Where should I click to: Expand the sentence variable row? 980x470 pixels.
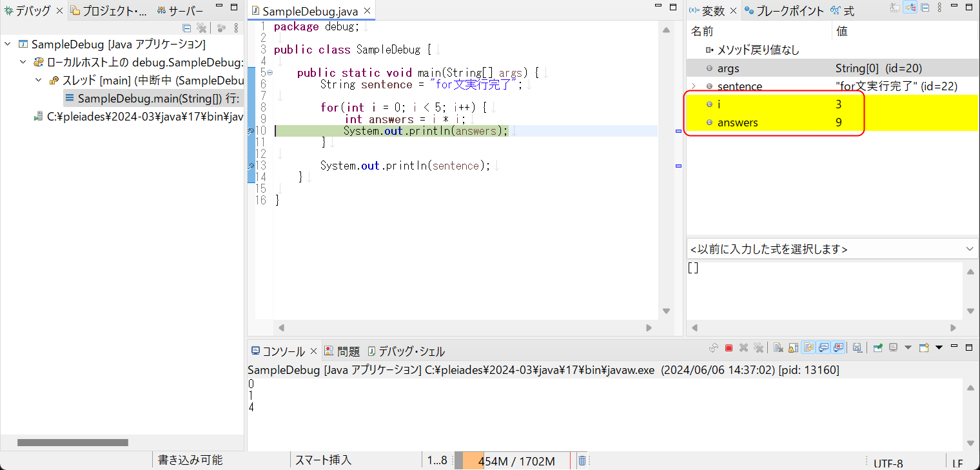coord(694,86)
